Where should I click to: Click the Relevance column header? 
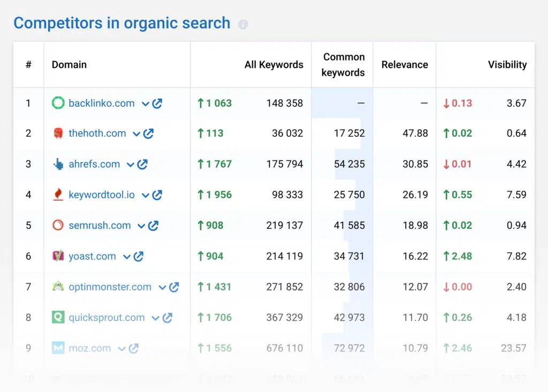405,65
